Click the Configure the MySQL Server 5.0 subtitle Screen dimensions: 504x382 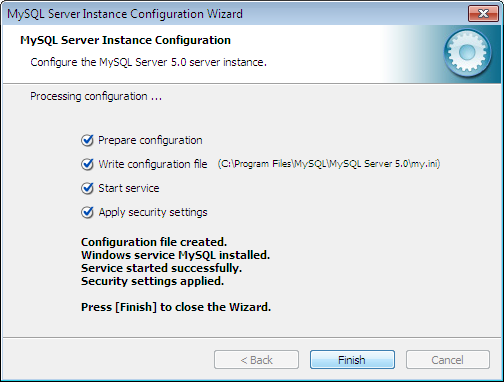point(148,62)
